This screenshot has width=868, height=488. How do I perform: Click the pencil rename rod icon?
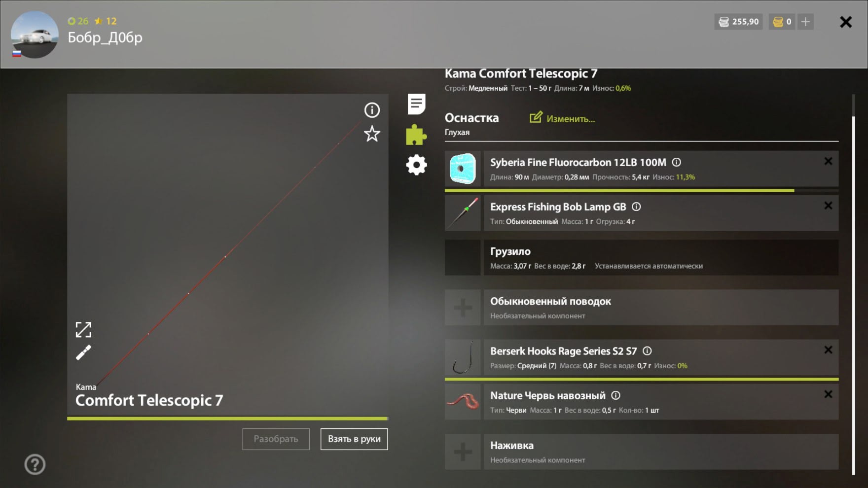(x=83, y=352)
